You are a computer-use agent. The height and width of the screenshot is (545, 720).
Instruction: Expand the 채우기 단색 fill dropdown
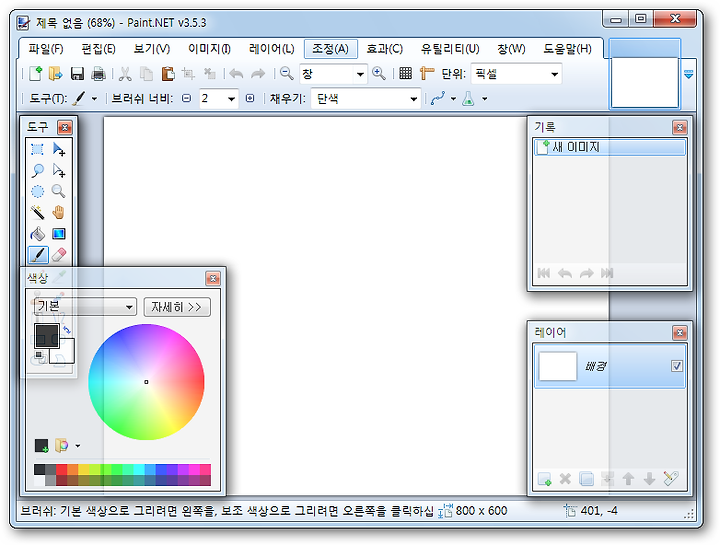pos(413,98)
